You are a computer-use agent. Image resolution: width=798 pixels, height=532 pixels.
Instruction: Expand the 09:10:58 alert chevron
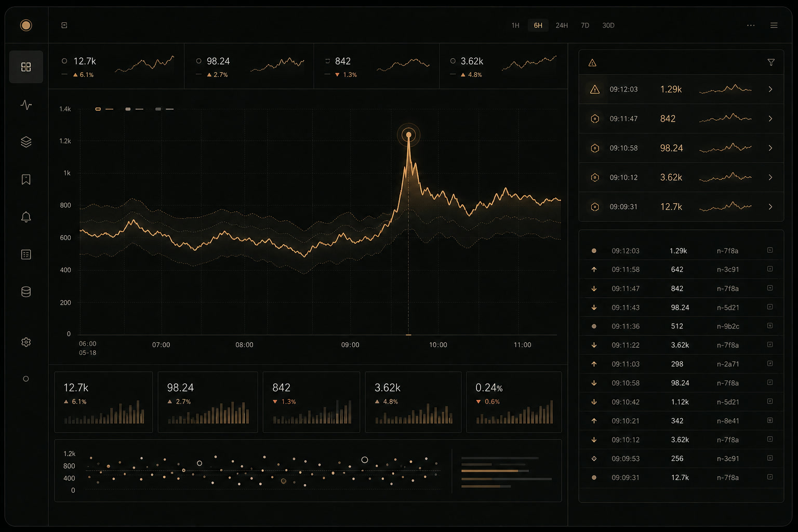tap(770, 148)
